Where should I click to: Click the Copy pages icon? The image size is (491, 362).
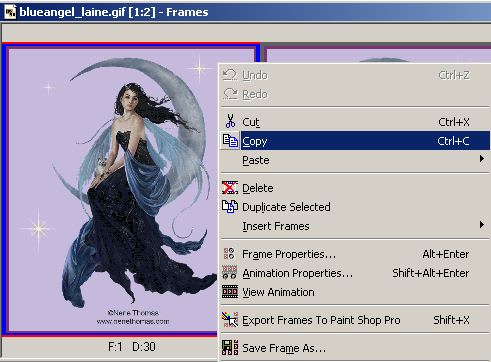tap(230, 141)
